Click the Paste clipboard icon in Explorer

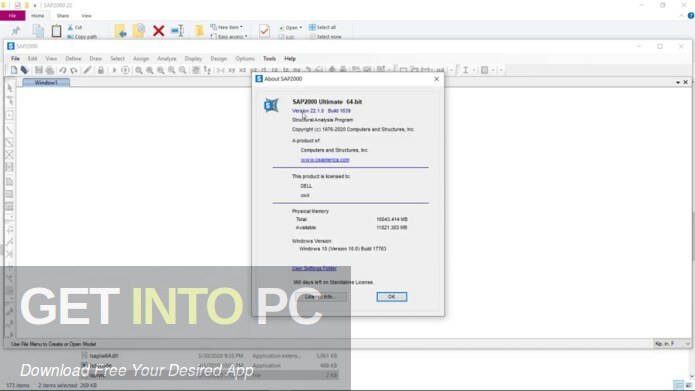(x=56, y=31)
